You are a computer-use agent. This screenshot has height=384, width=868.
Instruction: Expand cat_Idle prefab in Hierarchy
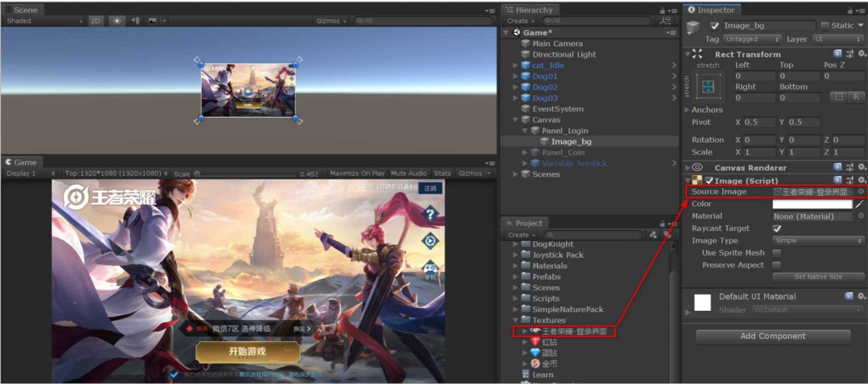515,65
